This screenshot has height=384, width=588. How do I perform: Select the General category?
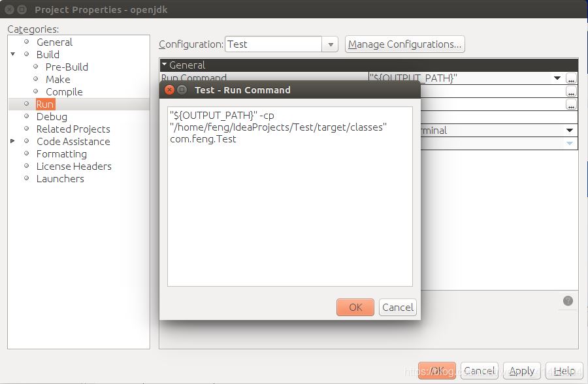pyautogui.click(x=54, y=42)
